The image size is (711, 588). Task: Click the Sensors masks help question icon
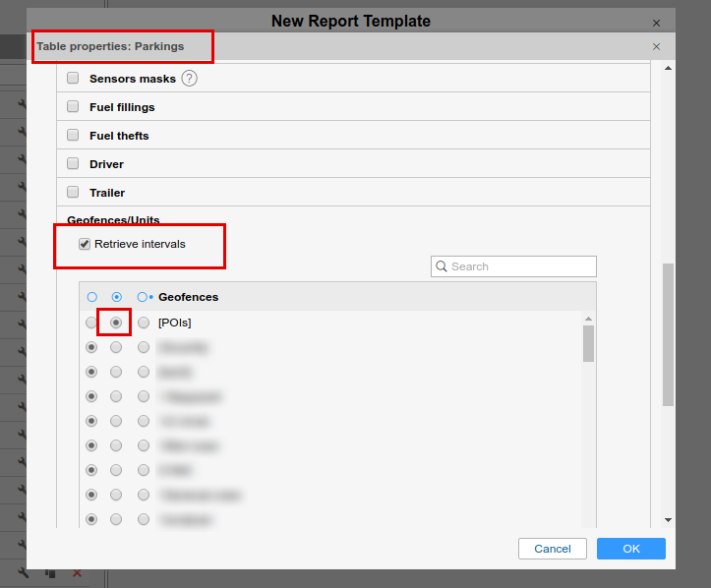(x=190, y=79)
